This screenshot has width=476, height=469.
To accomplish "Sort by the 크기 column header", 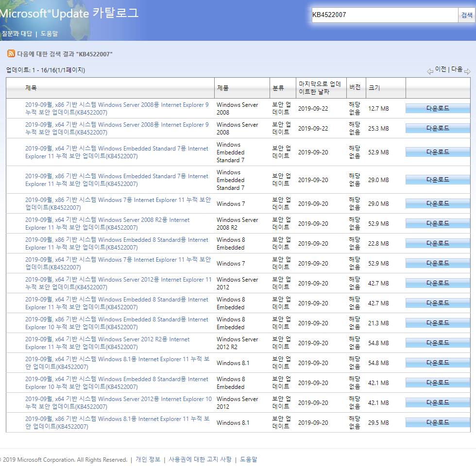I will pos(374,88).
